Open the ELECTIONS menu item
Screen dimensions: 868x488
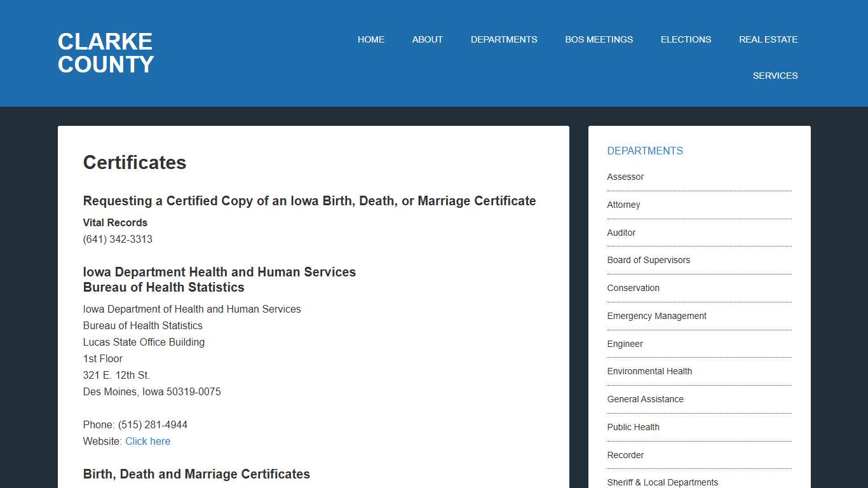coord(686,39)
